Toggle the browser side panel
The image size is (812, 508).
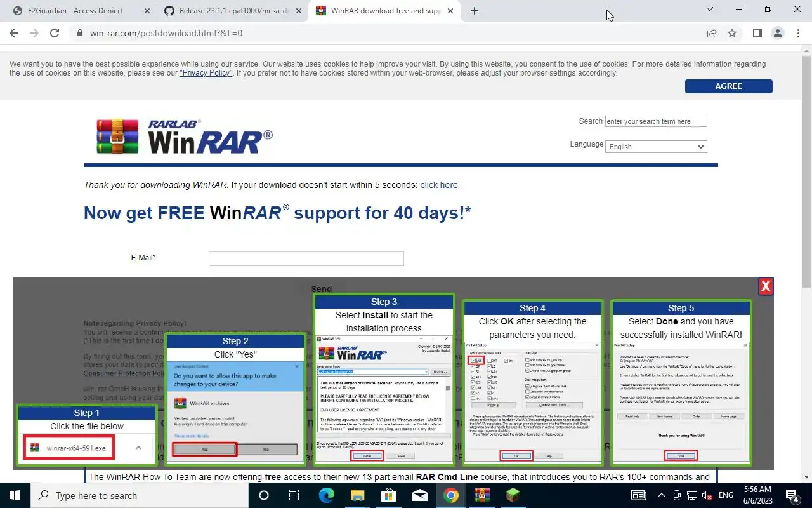(x=757, y=33)
